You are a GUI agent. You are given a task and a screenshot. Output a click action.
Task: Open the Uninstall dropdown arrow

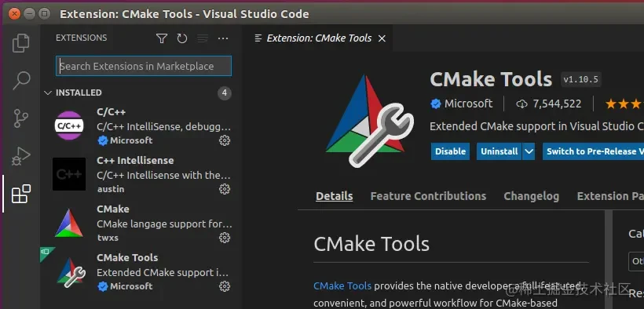pyautogui.click(x=529, y=151)
